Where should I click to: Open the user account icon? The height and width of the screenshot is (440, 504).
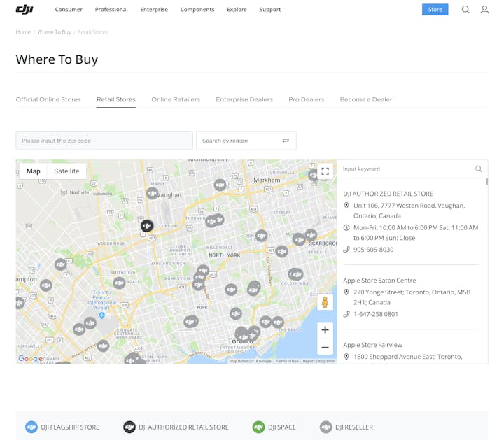pyautogui.click(x=484, y=10)
